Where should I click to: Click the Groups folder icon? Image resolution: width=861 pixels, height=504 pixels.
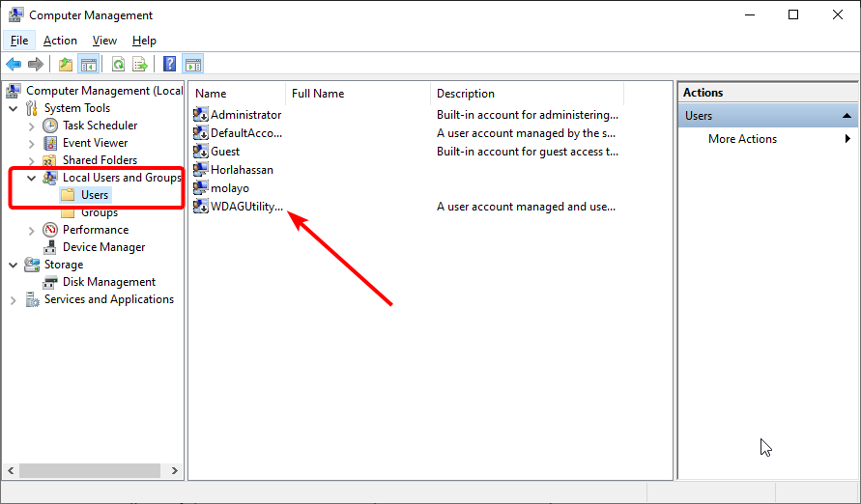point(68,212)
